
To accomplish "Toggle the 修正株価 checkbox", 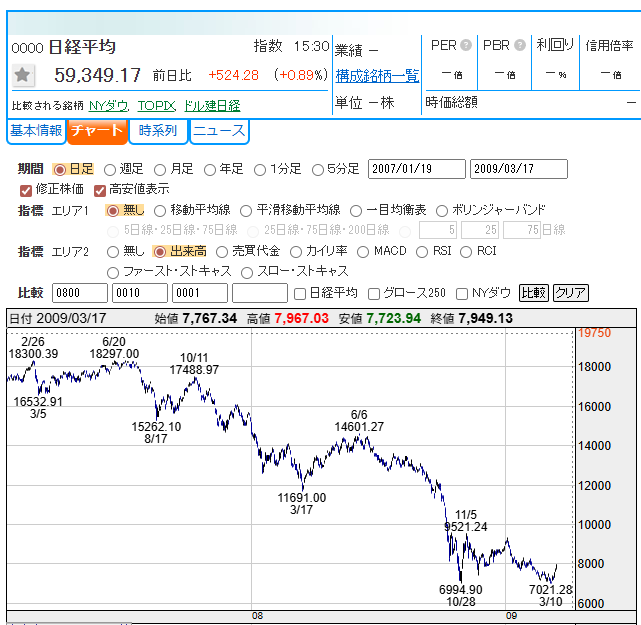I will (x=26, y=190).
